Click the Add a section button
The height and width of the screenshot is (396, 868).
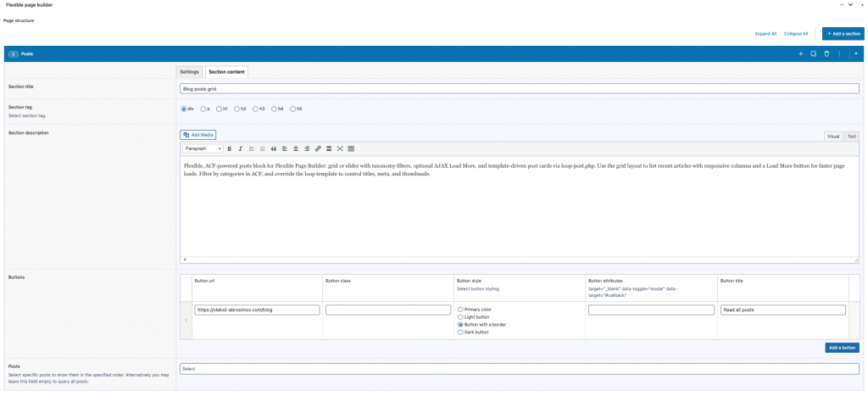pos(843,34)
